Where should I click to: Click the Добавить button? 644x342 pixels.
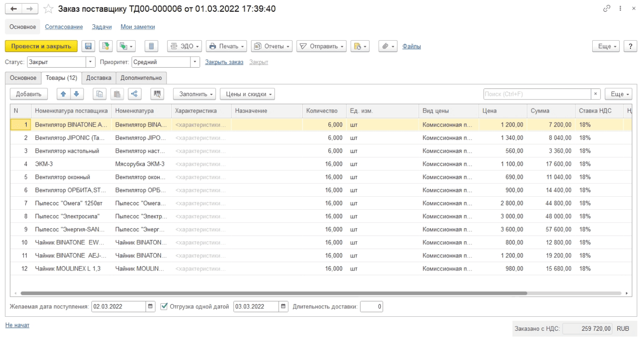click(x=28, y=94)
